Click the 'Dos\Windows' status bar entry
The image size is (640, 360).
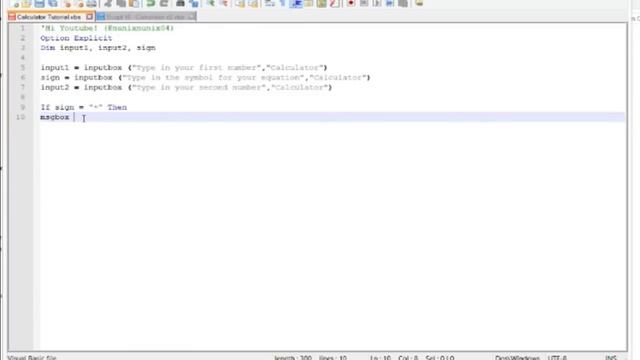tap(517, 358)
